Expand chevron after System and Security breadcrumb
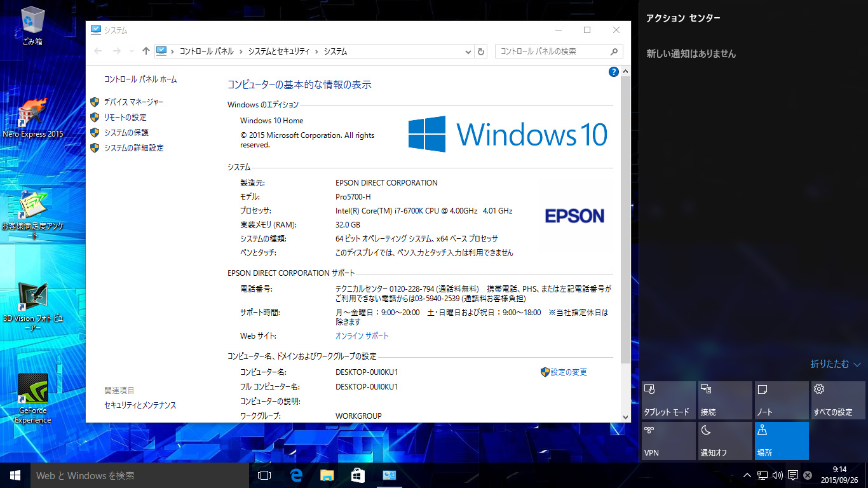868x488 pixels. (x=316, y=51)
